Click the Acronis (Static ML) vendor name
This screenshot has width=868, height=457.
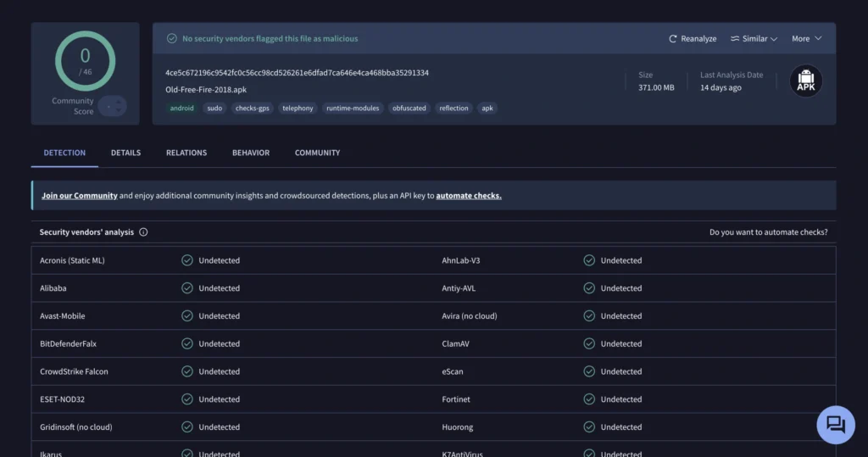coord(72,260)
